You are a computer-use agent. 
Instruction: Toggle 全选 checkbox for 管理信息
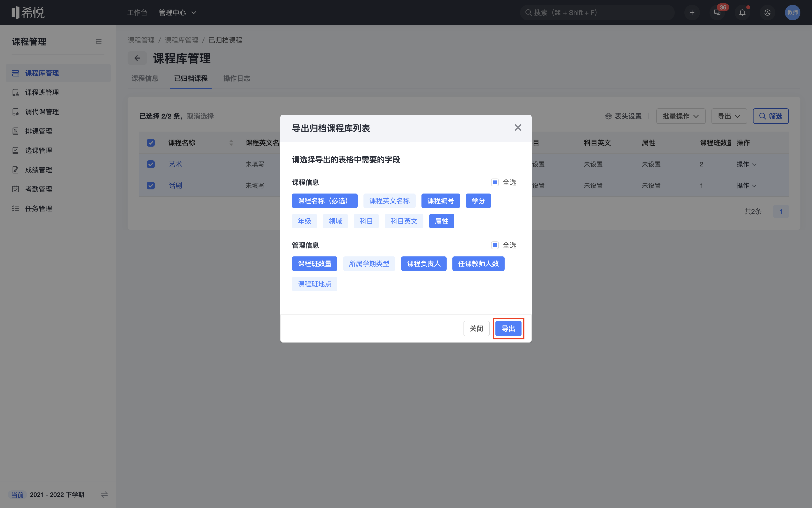coord(495,245)
